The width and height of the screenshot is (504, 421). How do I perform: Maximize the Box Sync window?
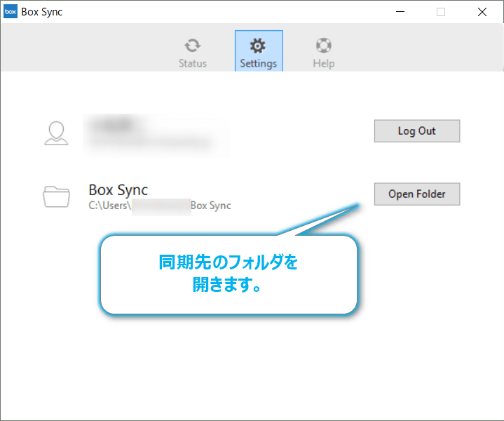[441, 12]
